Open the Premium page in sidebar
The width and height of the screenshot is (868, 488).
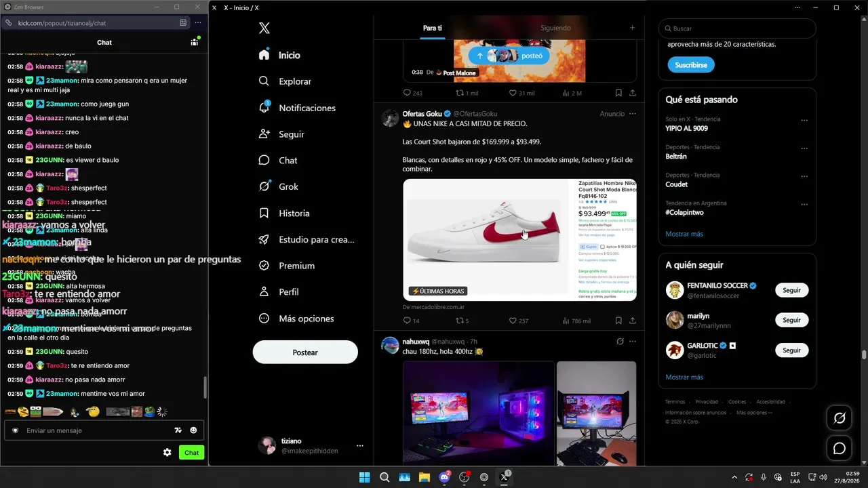click(287, 266)
